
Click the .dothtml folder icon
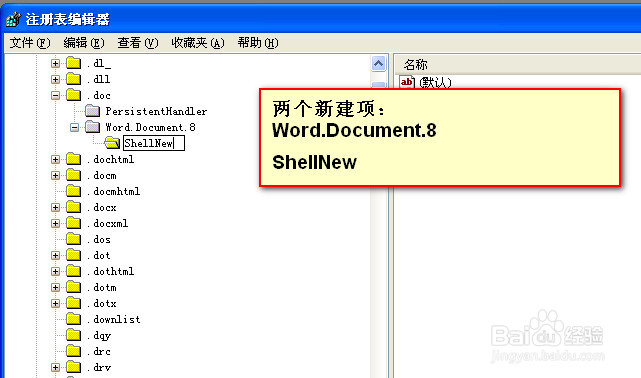pos(74,271)
